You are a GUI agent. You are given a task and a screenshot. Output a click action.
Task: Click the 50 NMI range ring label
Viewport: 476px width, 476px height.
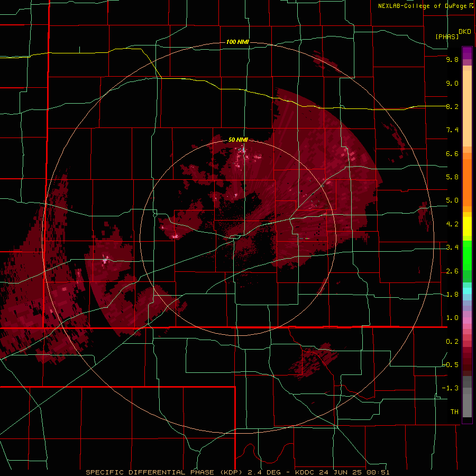coord(237,140)
